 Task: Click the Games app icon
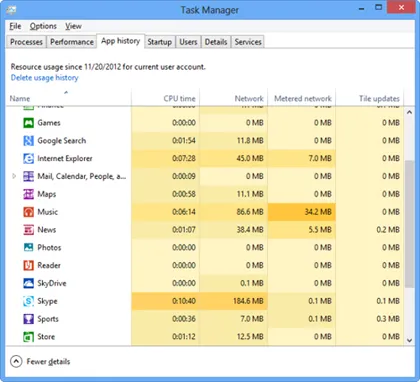point(28,123)
